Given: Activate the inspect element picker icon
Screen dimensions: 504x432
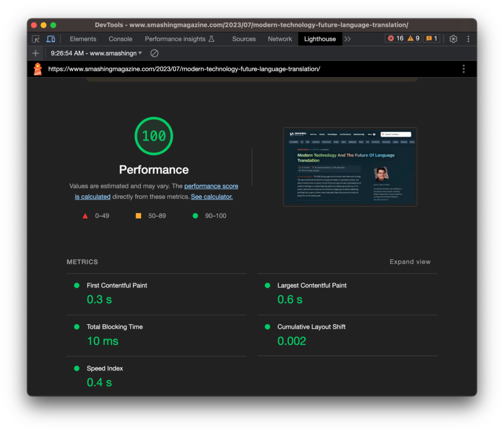Looking at the screenshot, I should (35, 39).
